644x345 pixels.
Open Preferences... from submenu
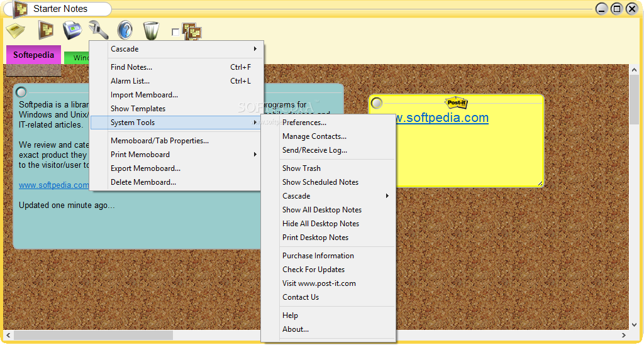tap(328, 123)
